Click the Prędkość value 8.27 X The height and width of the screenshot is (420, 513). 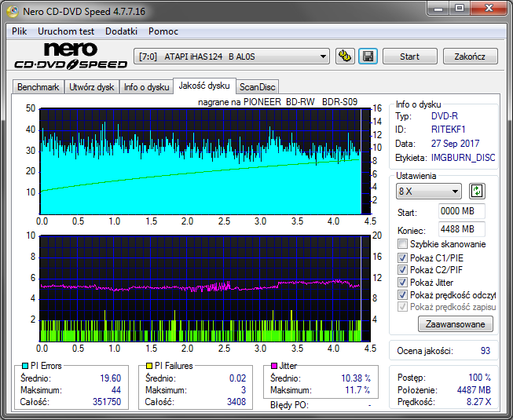point(479,402)
